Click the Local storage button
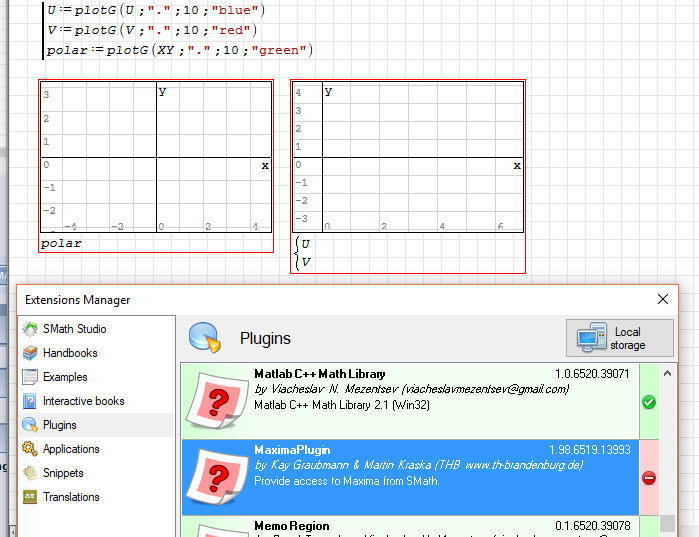The image size is (699, 537). point(620,339)
